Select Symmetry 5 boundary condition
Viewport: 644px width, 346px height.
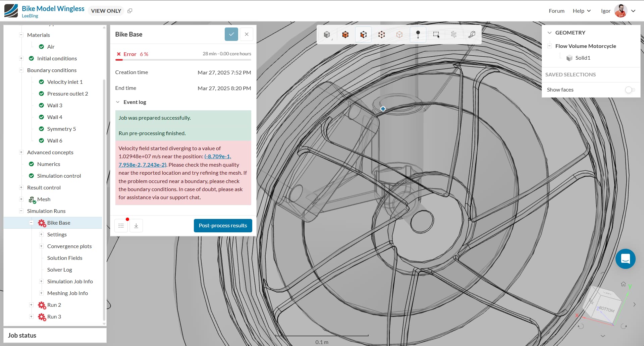[61, 129]
